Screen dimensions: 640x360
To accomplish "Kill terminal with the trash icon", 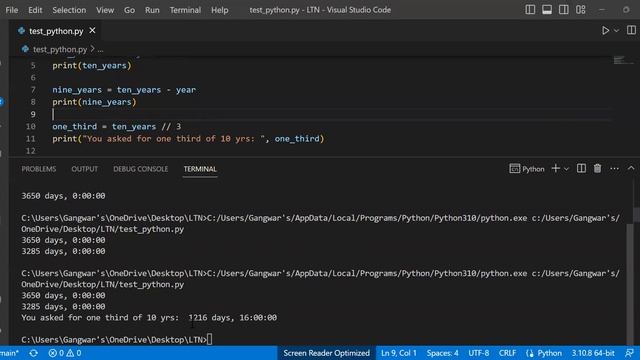I will tap(598, 169).
